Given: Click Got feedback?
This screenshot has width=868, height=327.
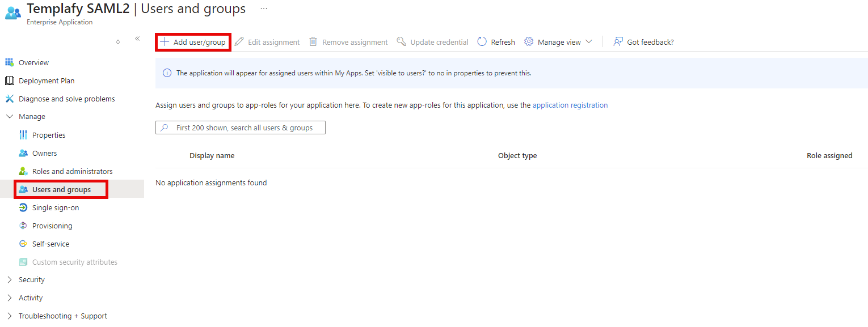Looking at the screenshot, I should pos(644,41).
